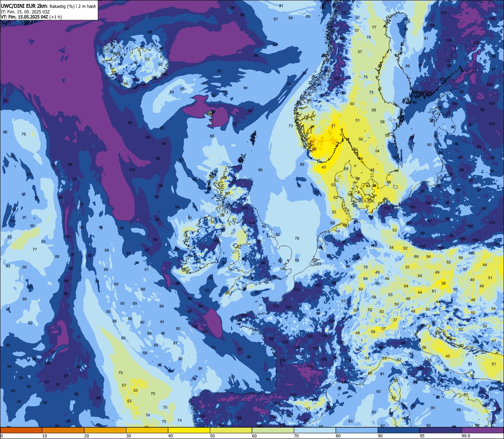The width and height of the screenshot is (504, 439).
Task: Click the map value "76" in the western Atlantic
Action: click(24, 134)
